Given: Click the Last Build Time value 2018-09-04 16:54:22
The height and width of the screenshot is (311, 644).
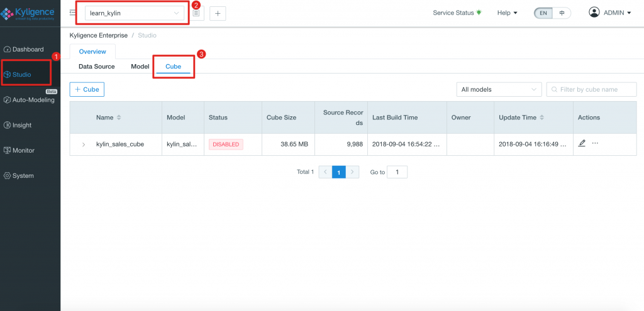Looking at the screenshot, I should (x=407, y=145).
